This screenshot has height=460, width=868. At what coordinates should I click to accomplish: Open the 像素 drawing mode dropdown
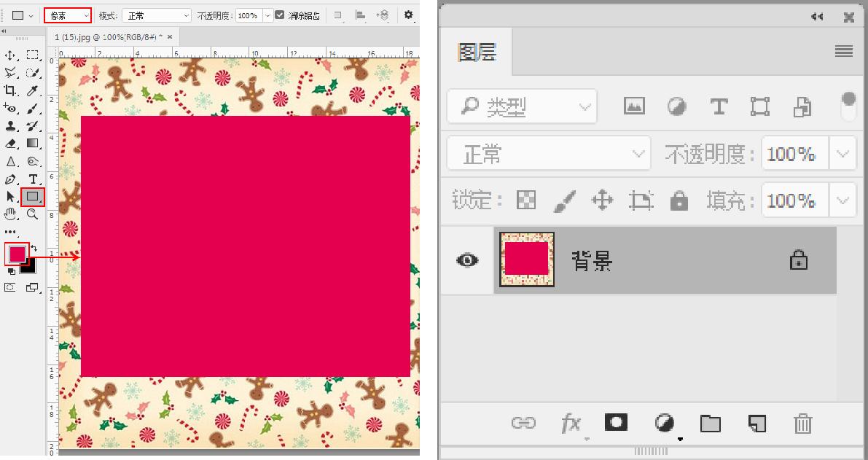67,14
